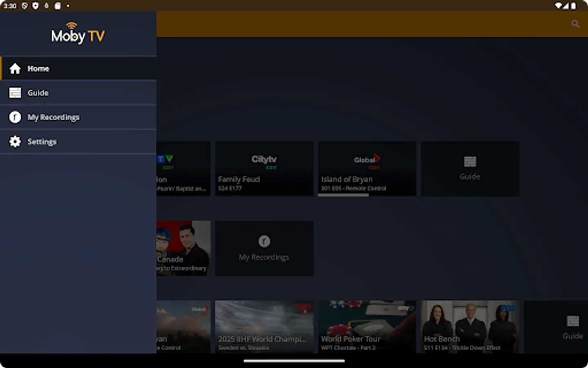
Task: Select the Home sidebar entry
Action: tap(38, 68)
